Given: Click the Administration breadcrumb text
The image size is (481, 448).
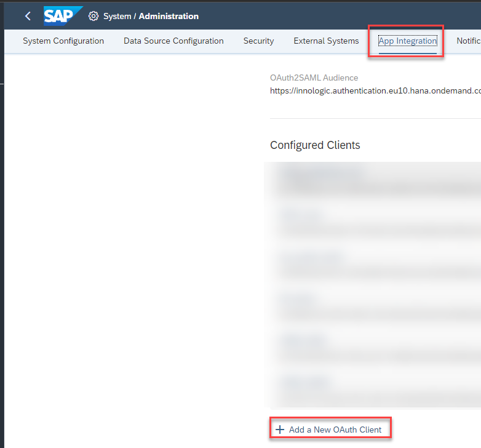Looking at the screenshot, I should (x=169, y=16).
